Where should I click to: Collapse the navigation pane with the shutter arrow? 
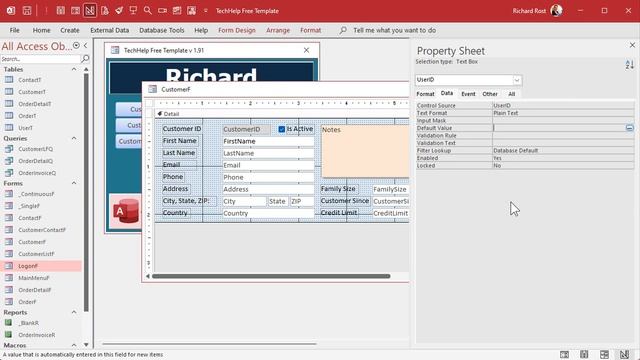tap(86, 46)
